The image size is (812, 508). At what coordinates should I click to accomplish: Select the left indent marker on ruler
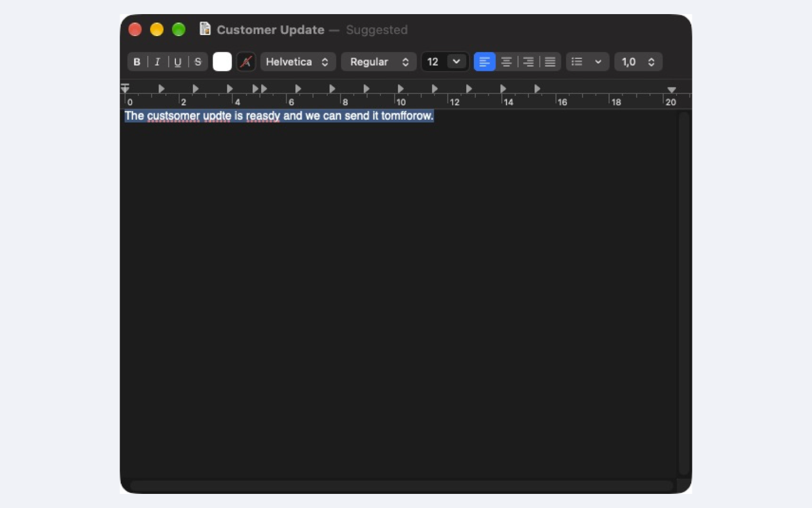pos(125,88)
